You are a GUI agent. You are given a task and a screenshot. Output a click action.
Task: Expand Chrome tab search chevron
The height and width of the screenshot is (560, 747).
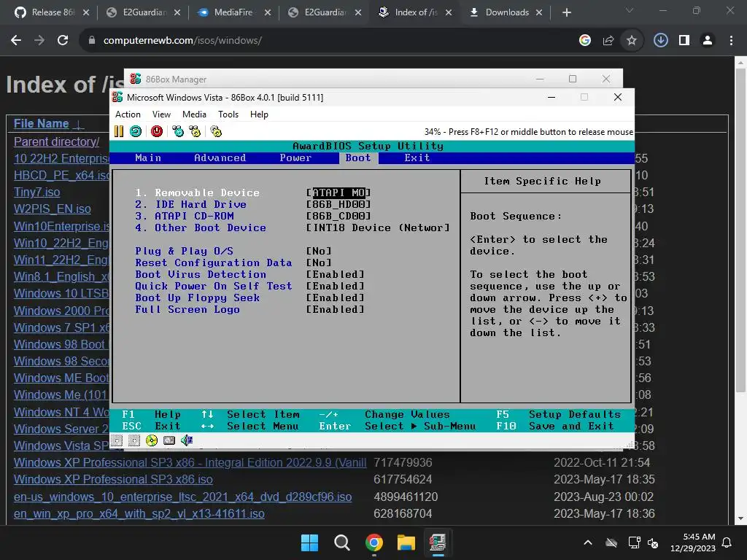point(630,10)
